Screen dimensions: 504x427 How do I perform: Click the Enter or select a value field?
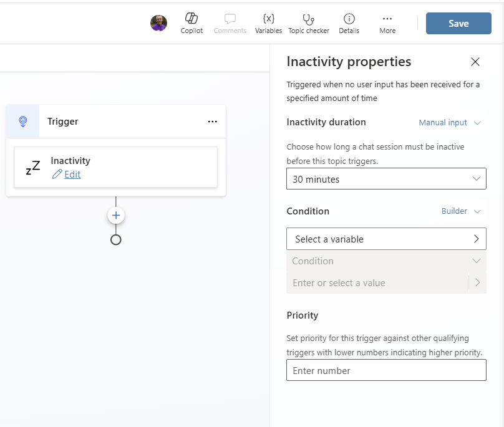pos(377,283)
